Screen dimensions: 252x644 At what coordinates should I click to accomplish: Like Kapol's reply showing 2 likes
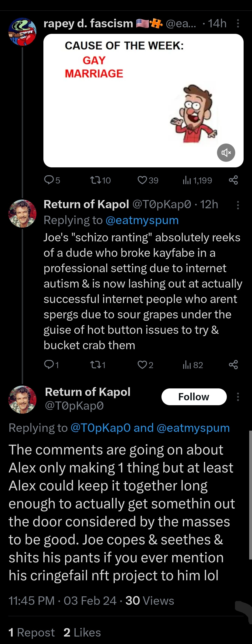[145, 365]
